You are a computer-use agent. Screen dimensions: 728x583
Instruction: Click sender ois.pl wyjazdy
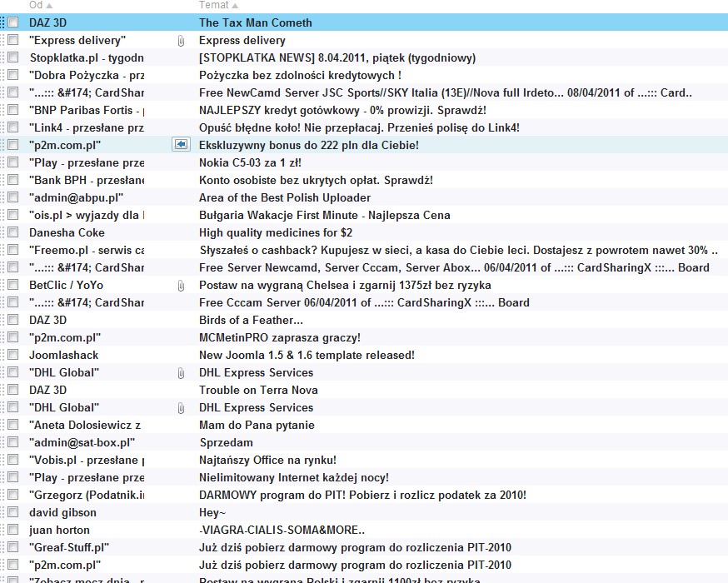point(87,216)
